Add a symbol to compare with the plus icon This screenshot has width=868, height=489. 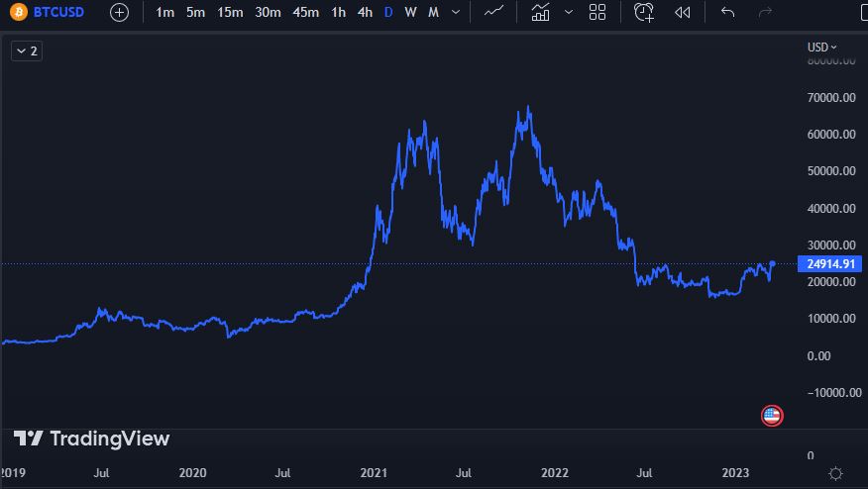point(119,12)
